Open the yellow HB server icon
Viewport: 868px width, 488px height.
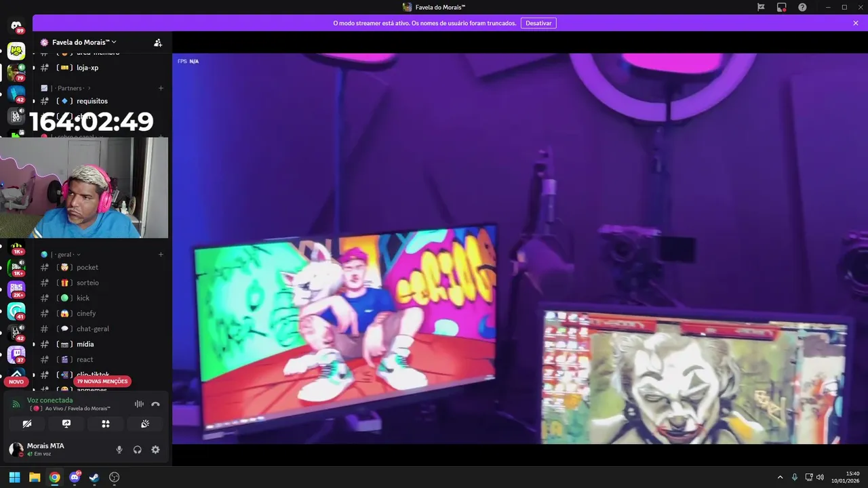(16, 51)
